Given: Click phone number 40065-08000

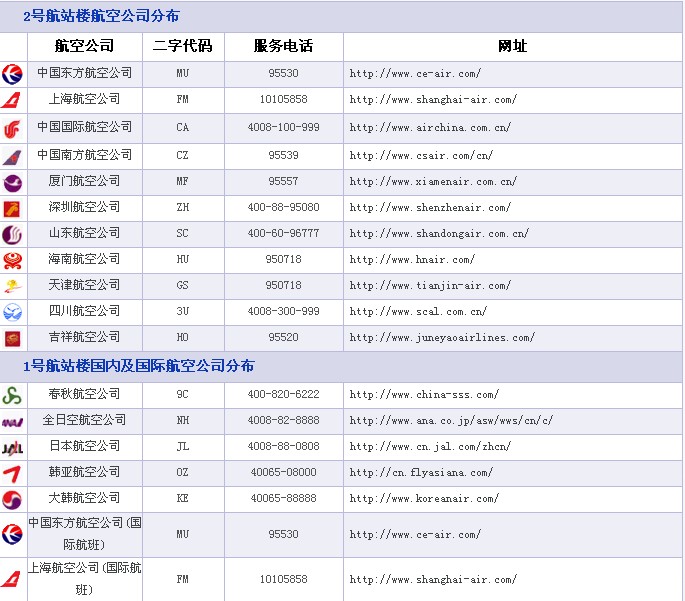Looking at the screenshot, I should click(x=284, y=472).
